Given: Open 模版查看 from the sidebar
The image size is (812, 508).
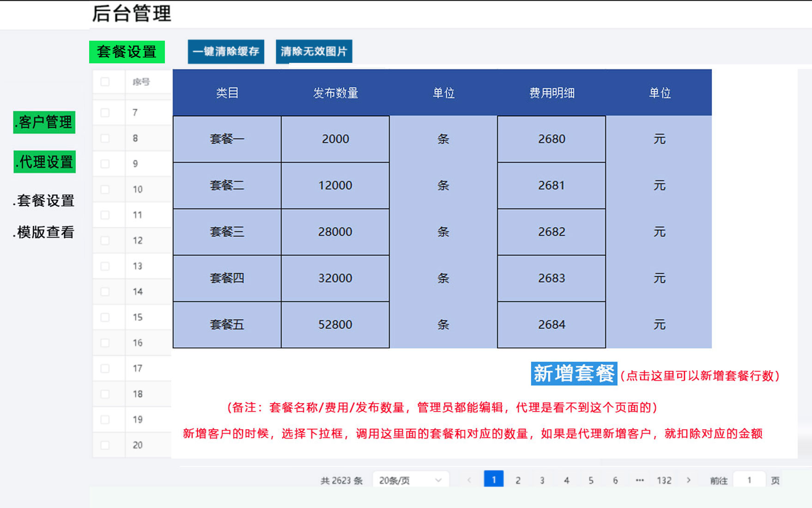Looking at the screenshot, I should coord(44,232).
